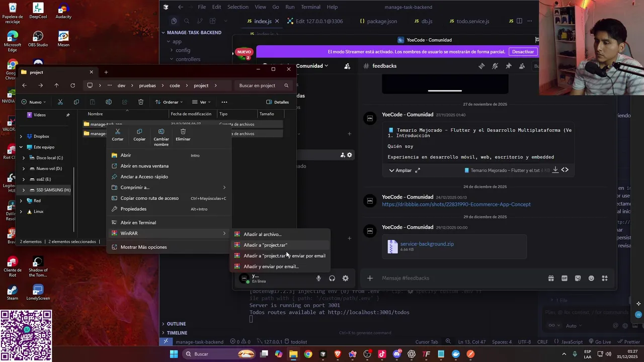
Task: Open the Ordenar dropdown in Explorer
Action: pos(169,102)
